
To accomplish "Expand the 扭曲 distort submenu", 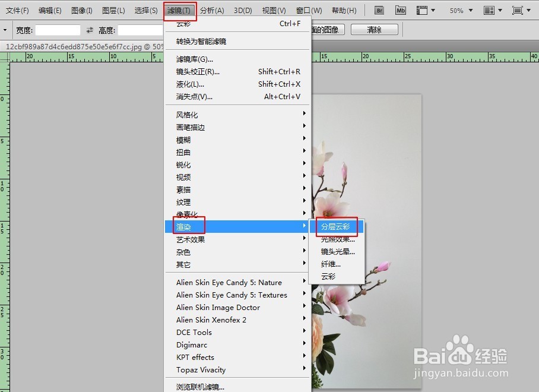I will 237,152.
